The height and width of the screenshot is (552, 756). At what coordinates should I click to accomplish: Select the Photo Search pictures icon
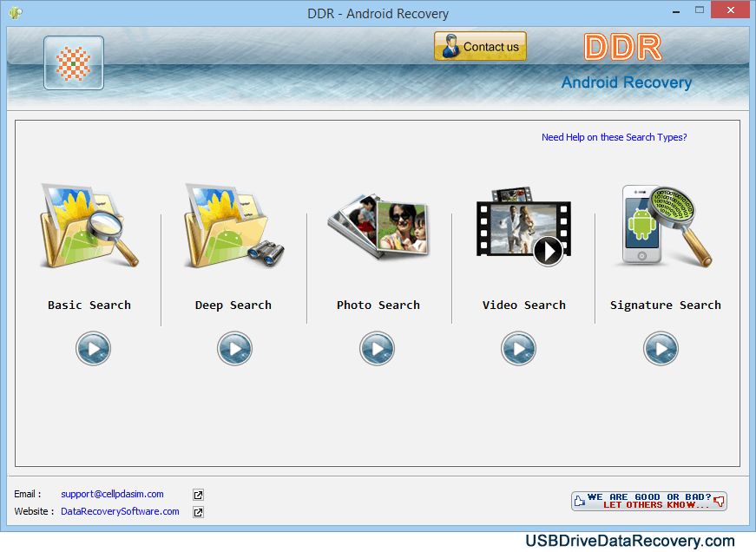(378, 226)
